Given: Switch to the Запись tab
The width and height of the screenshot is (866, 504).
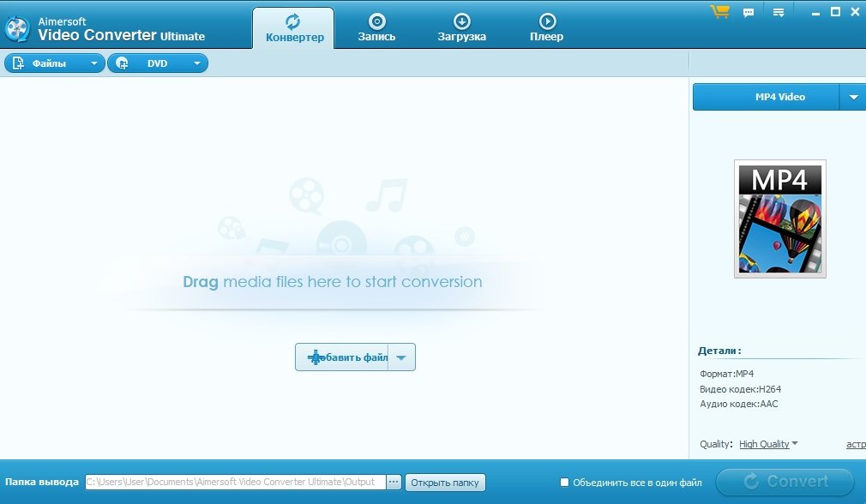Looking at the screenshot, I should click(x=376, y=28).
